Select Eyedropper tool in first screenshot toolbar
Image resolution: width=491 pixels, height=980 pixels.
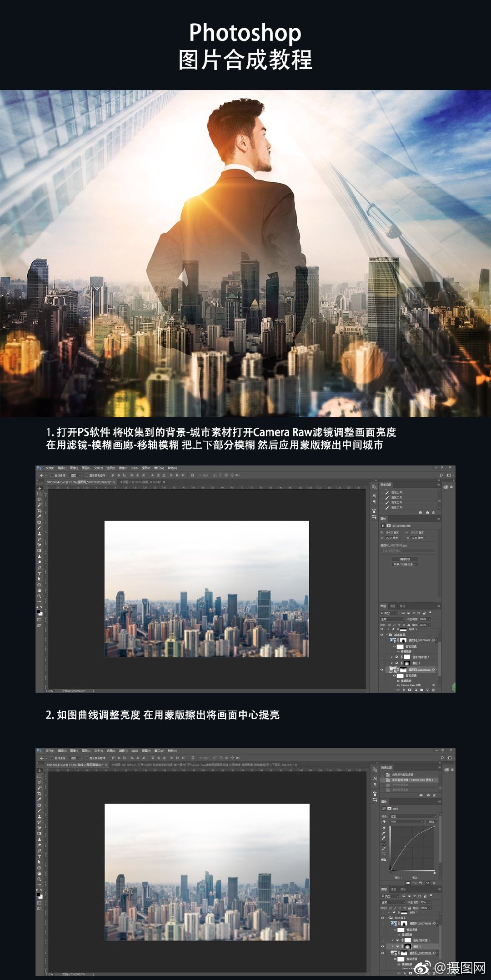39,516
